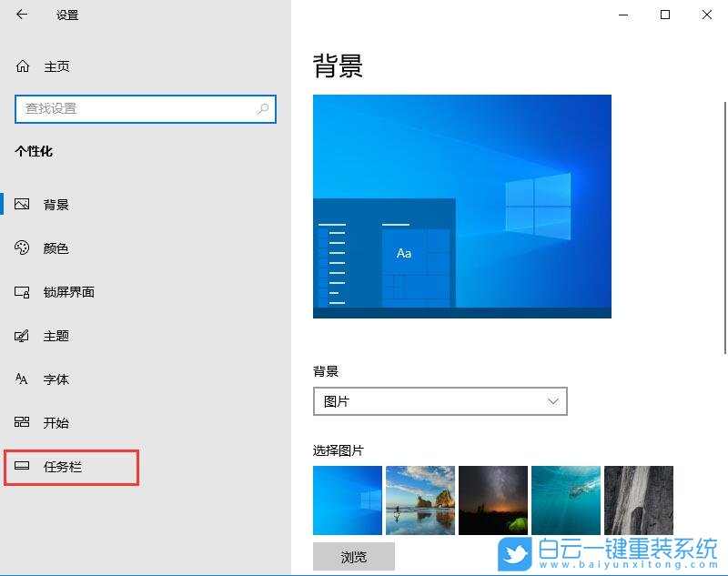
Task: Open the 字体 (Fonts) settings page
Action: point(56,379)
